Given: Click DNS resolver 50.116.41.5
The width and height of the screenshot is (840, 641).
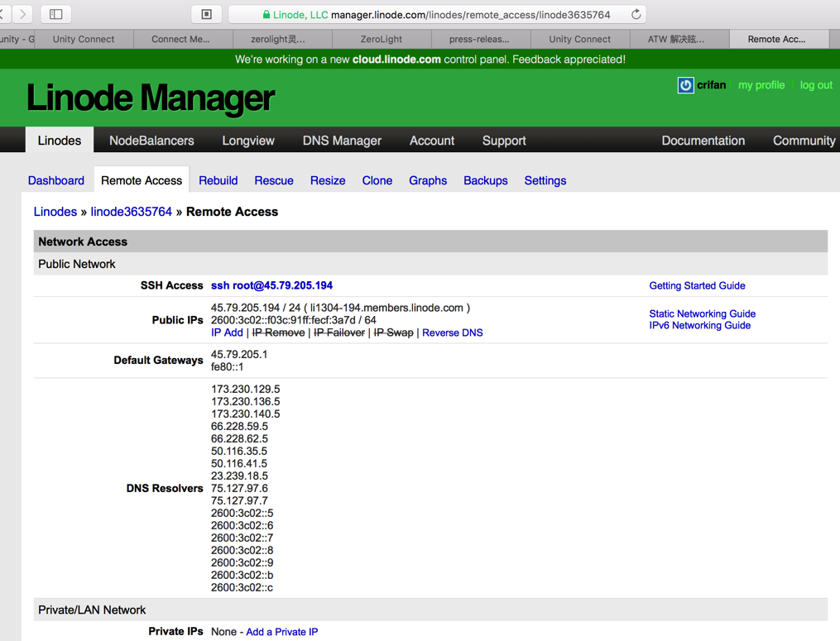Looking at the screenshot, I should point(239,464).
